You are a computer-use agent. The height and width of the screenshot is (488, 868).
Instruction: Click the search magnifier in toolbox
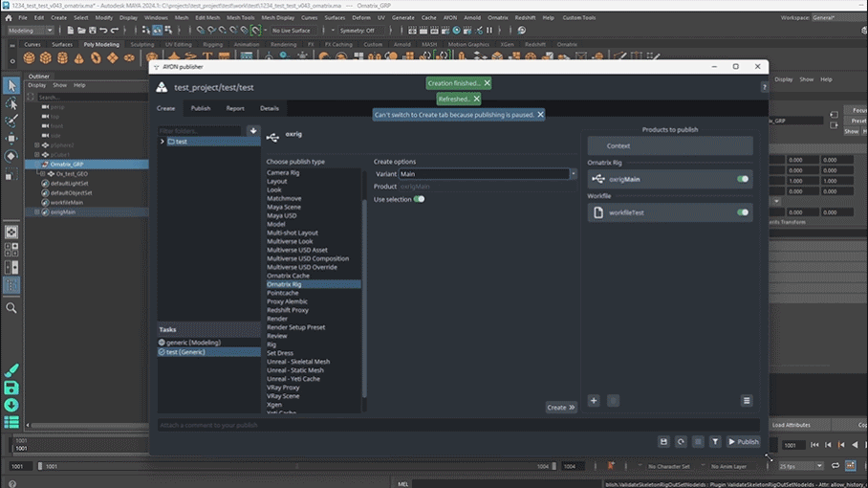tap(11, 308)
